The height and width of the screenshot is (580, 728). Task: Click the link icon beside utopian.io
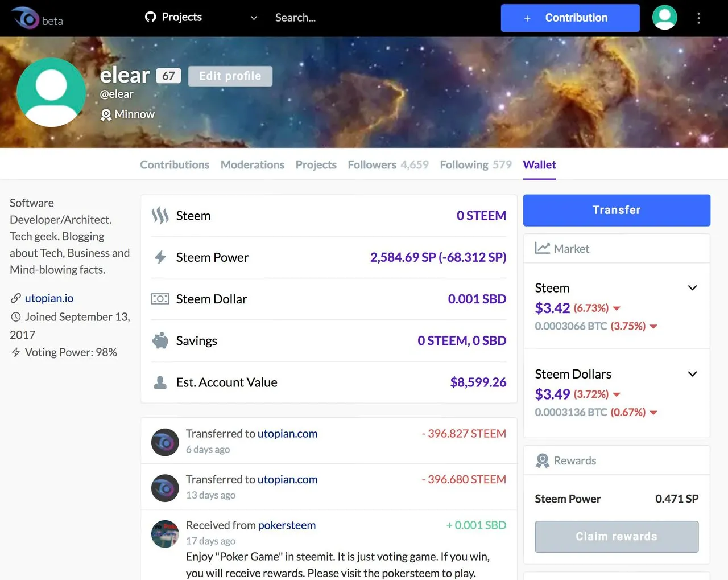click(16, 298)
